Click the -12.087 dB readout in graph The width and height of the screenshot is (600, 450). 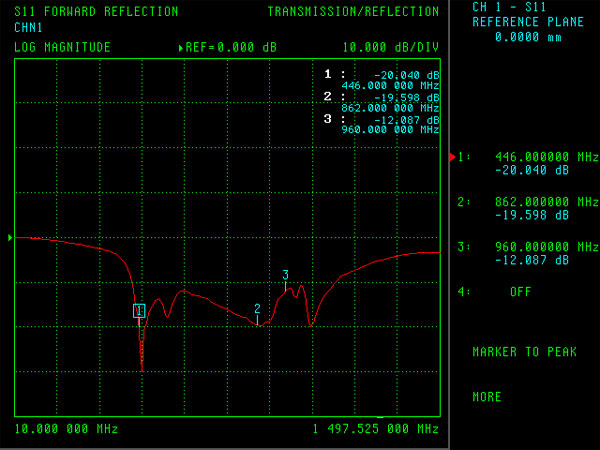pyautogui.click(x=406, y=120)
